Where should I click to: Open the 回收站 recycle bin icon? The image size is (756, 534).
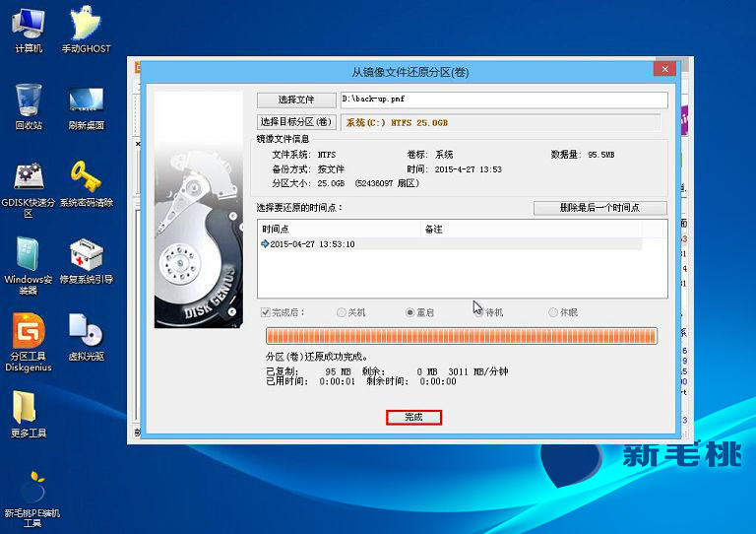click(x=29, y=106)
